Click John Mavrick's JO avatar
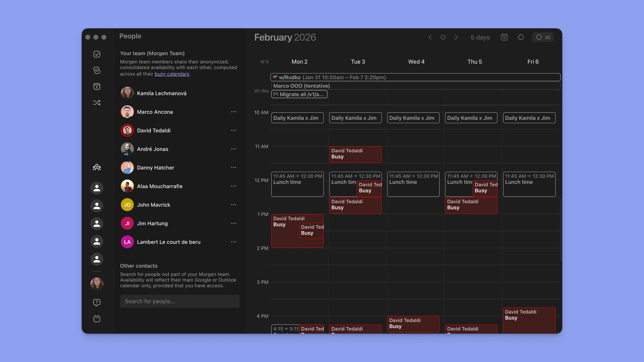 coord(127,205)
